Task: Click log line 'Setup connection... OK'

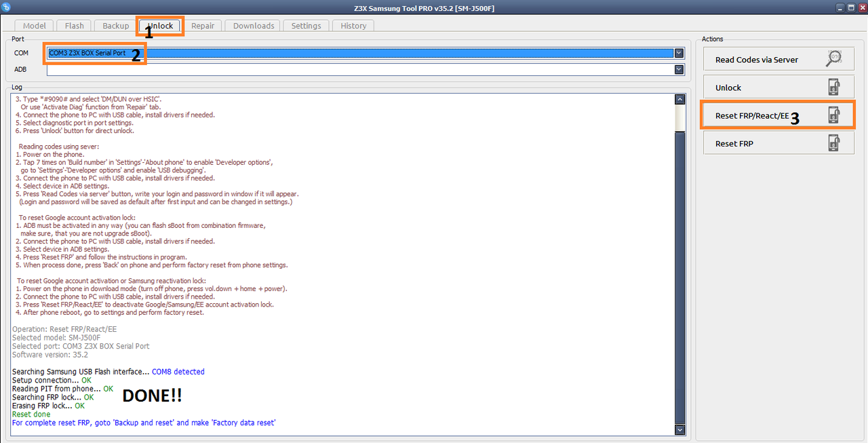Action: pyautogui.click(x=52, y=381)
